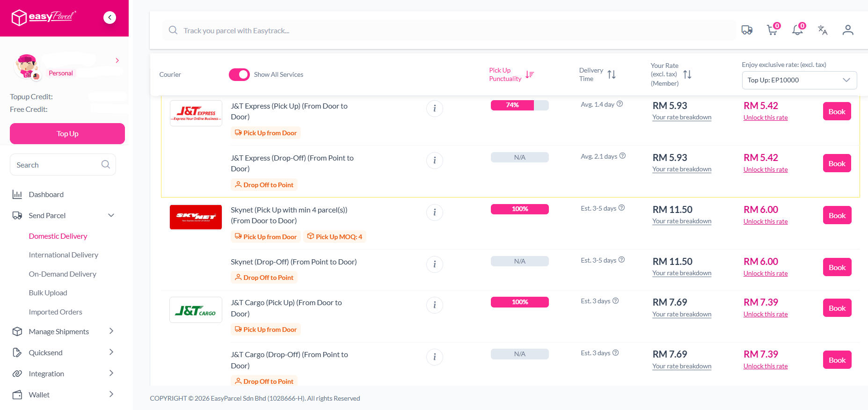
Task: Click the J&T Express courier logo
Action: click(196, 113)
